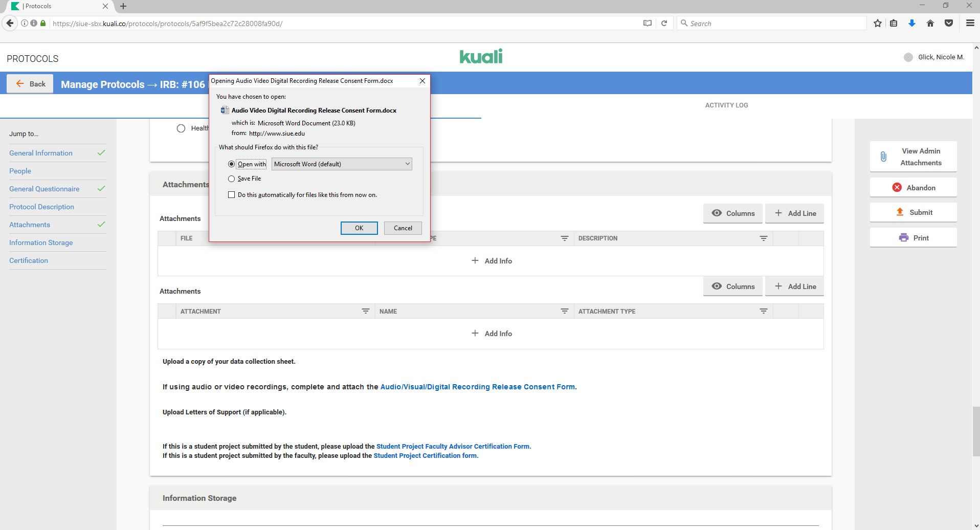Click the paperclip View Admin Attachments icon

click(883, 157)
